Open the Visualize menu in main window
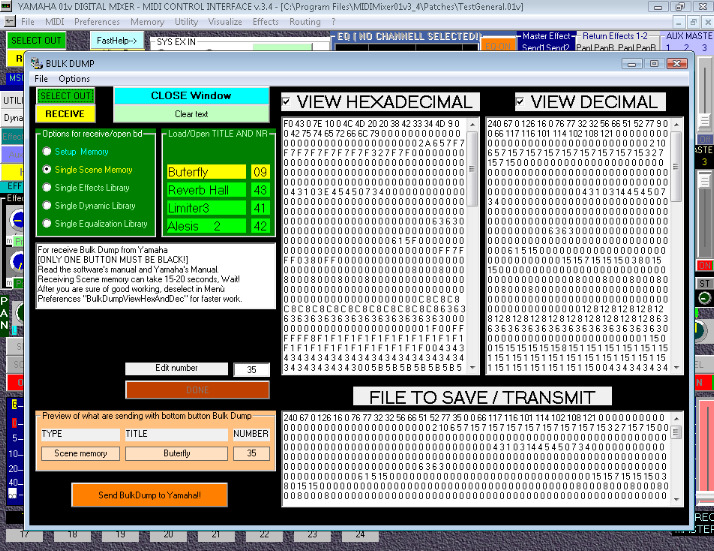714x551 pixels. click(225, 22)
